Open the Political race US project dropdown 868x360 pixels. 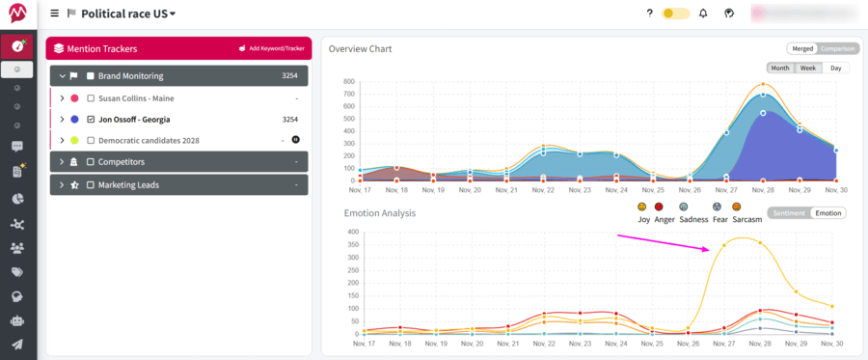(x=128, y=14)
